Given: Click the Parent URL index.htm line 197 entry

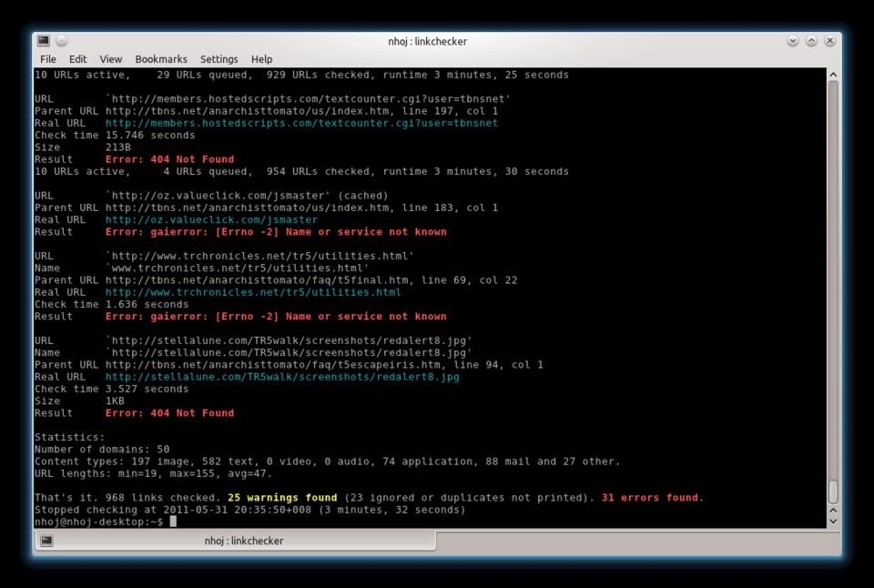Looking at the screenshot, I should [267, 111].
